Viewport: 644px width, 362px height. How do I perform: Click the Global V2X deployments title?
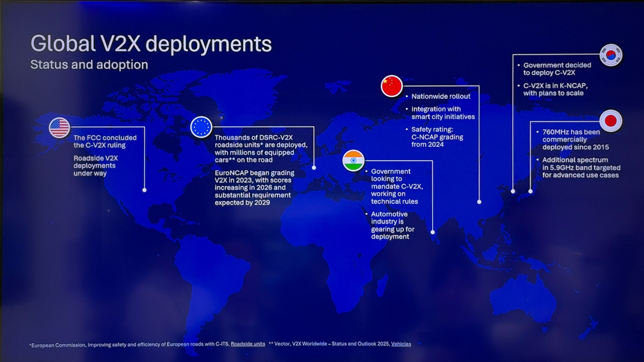click(x=151, y=44)
